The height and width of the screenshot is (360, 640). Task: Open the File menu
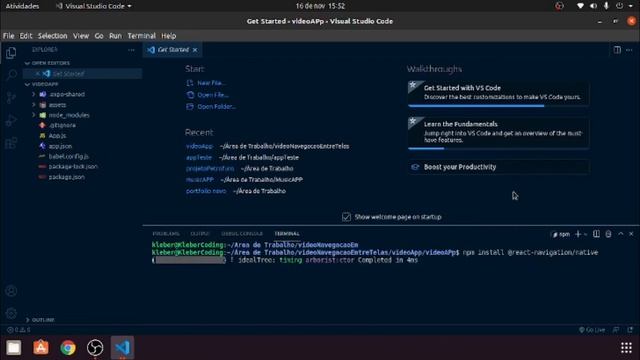pos(9,36)
